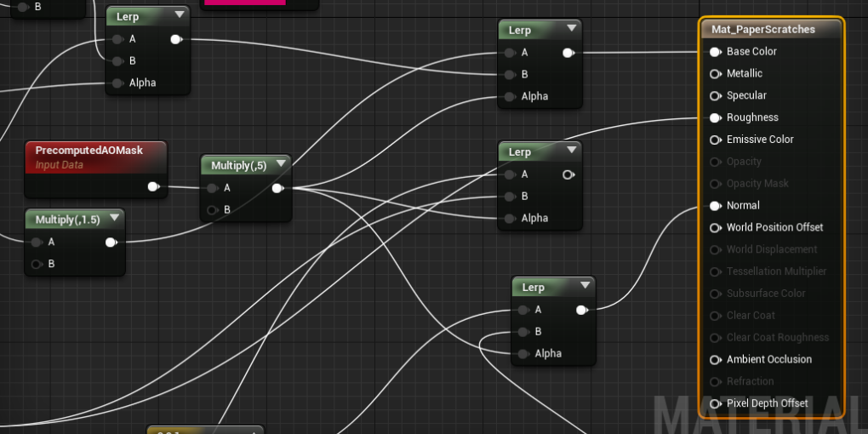The width and height of the screenshot is (868, 434).
Task: Click B pin of Lerp above PrecomputedAOMask
Action: [117, 61]
